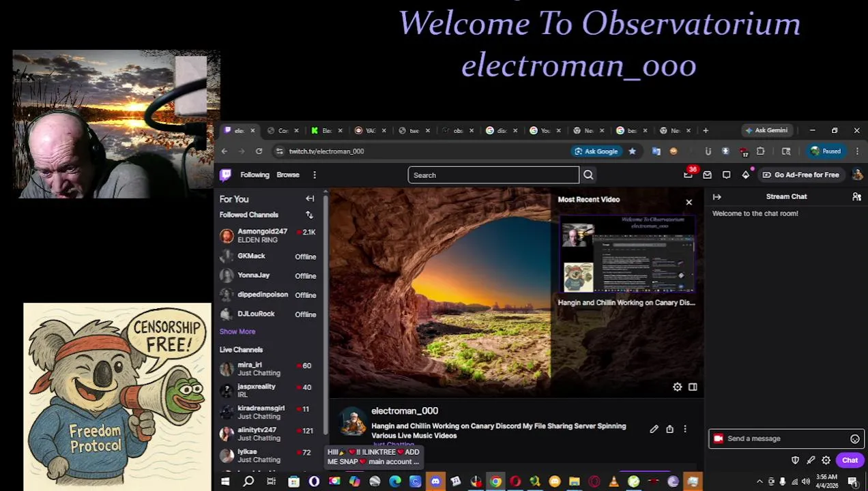868x491 pixels.
Task: Click Go Ad-Free for Free button
Action: click(x=801, y=175)
